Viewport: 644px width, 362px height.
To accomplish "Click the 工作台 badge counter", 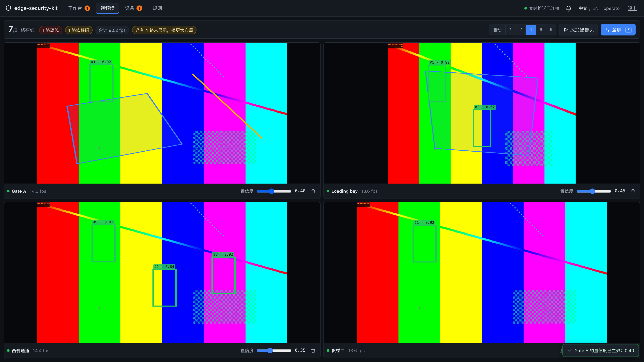I will (87, 8).
